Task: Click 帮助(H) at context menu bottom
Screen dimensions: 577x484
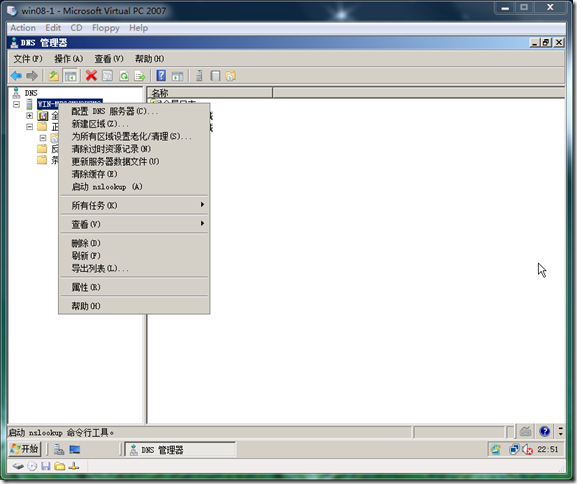Action: point(134,306)
